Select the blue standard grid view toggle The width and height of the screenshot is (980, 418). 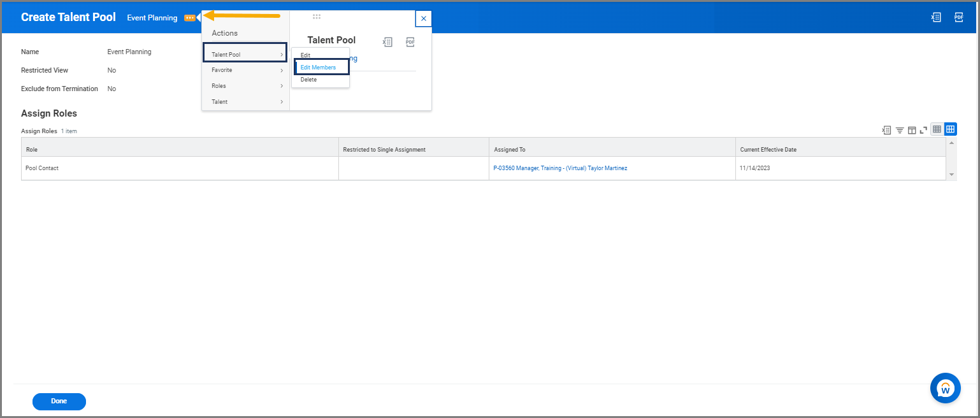click(x=950, y=129)
